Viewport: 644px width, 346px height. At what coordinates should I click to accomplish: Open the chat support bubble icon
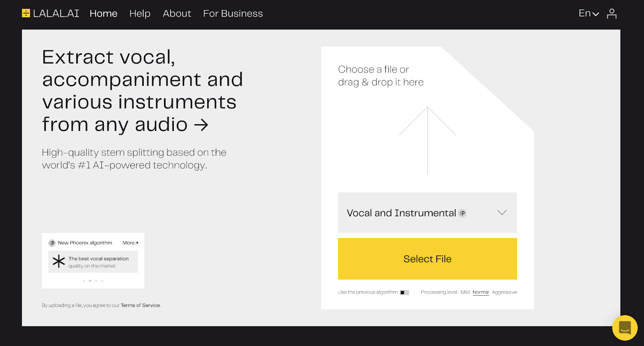coord(625,328)
